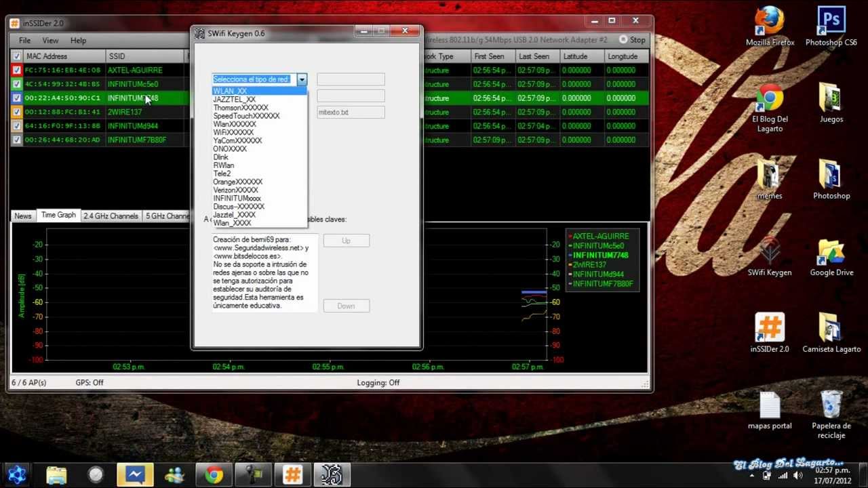Open El Blog Del Lagarto Chrome shortcut
868x488 pixels.
coord(770,108)
